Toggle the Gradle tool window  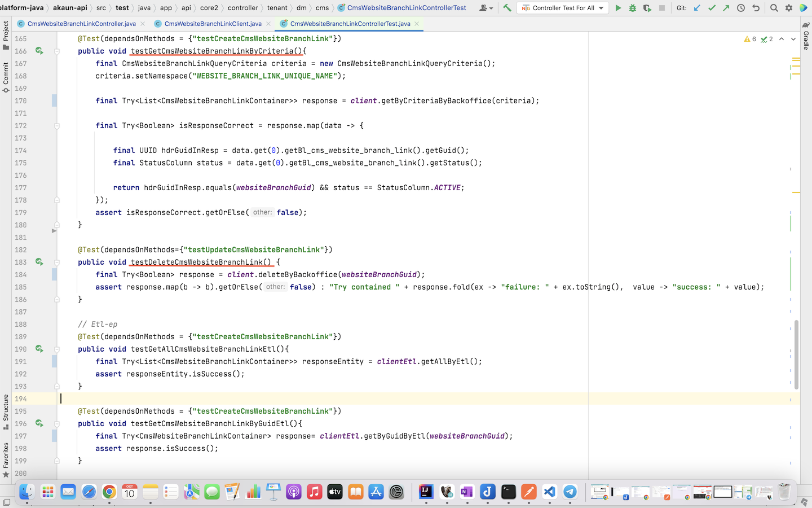tap(806, 37)
